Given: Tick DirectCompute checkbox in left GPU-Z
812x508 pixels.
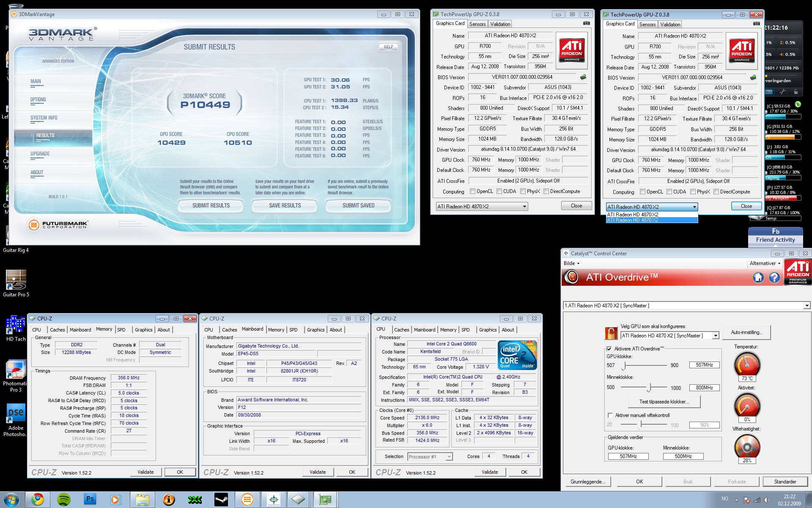Looking at the screenshot, I should [546, 191].
